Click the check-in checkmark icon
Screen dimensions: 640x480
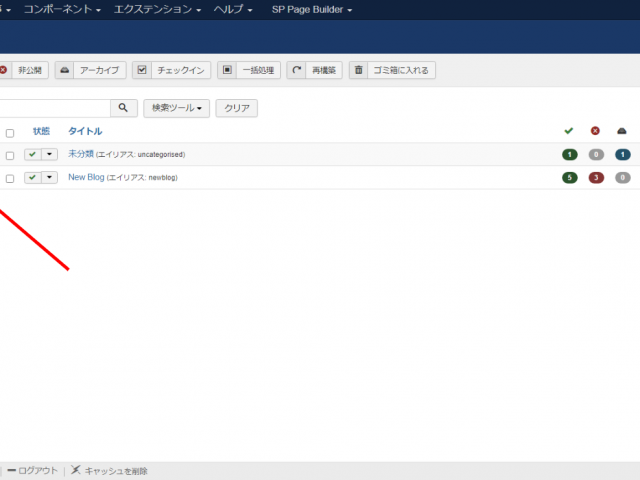pos(142,70)
